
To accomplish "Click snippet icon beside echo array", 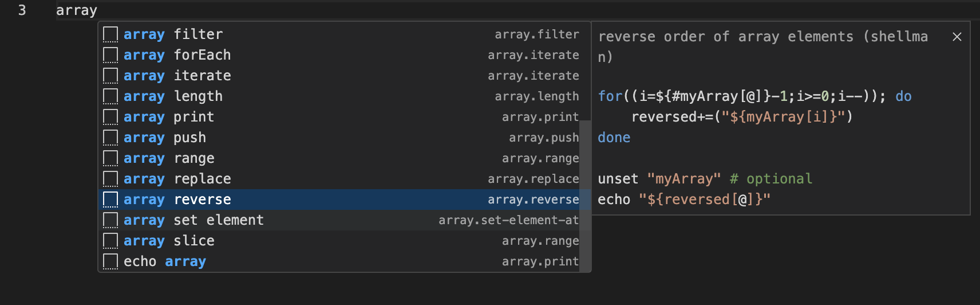I will (110, 261).
